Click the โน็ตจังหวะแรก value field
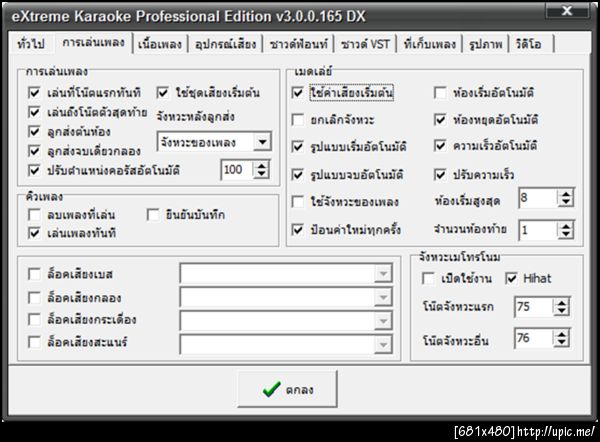The width and height of the screenshot is (600, 442). [x=533, y=307]
